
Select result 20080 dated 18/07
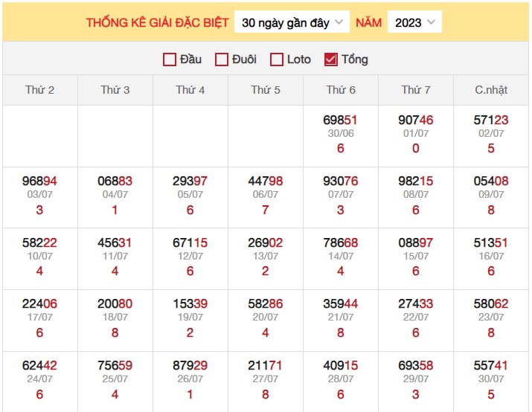pos(115,304)
